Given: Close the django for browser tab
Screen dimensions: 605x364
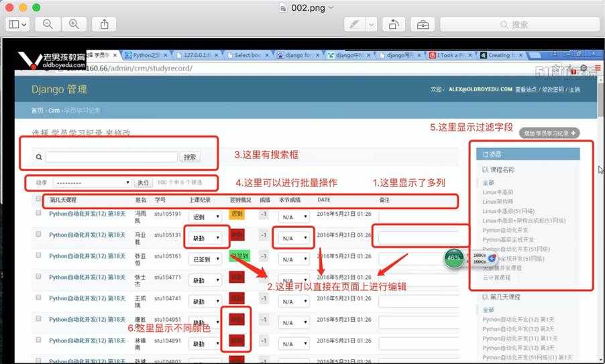Looking at the screenshot, I should 318,56.
